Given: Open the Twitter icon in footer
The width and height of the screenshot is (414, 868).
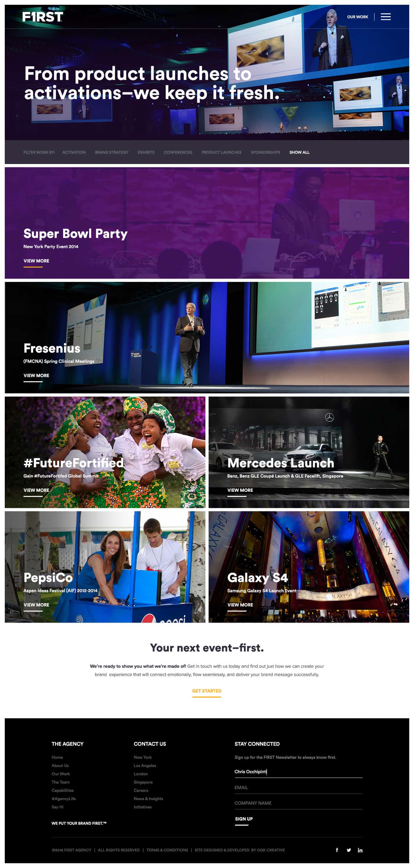Looking at the screenshot, I should [349, 850].
